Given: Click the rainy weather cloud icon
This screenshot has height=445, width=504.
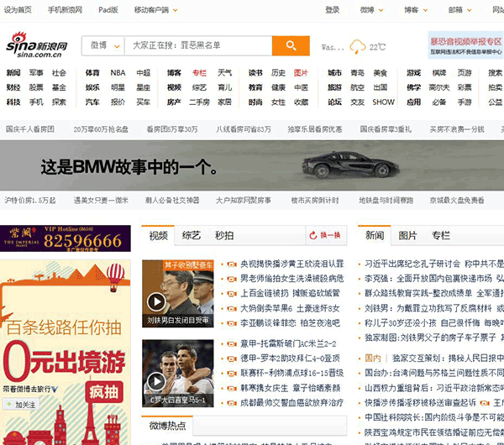Looking at the screenshot, I should click(x=358, y=47).
